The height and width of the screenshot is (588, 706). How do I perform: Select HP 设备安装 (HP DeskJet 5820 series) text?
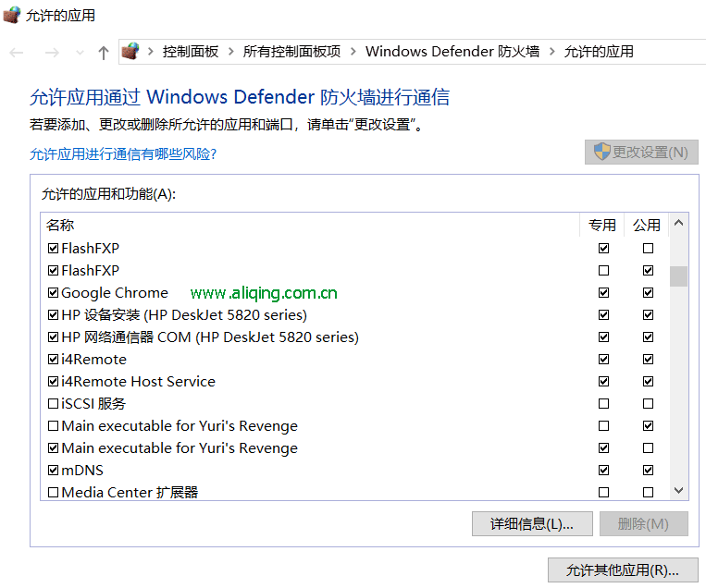coord(184,315)
